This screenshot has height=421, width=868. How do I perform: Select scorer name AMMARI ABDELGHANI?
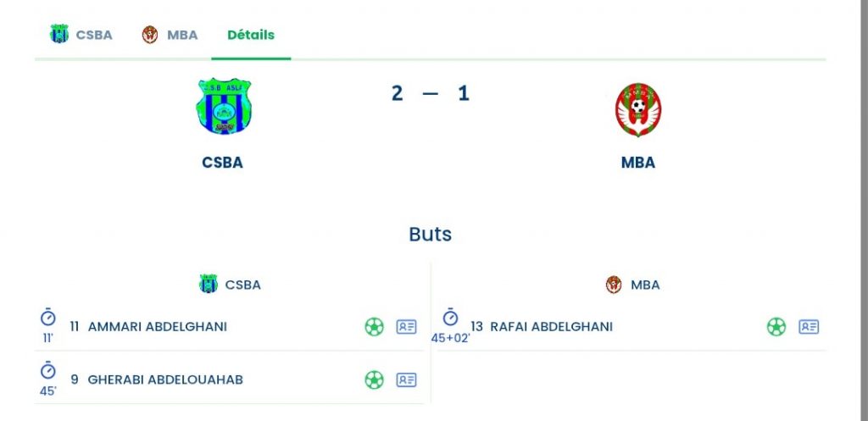[x=157, y=327]
